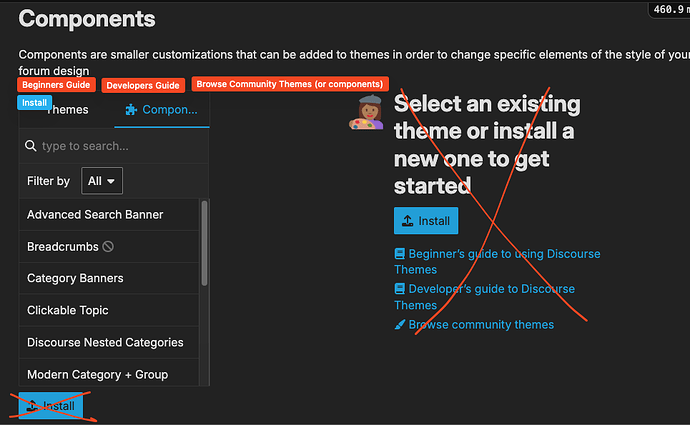690x425 pixels.
Task: Open Beginner's guide to using Discourse Themes link
Action: coord(497,261)
